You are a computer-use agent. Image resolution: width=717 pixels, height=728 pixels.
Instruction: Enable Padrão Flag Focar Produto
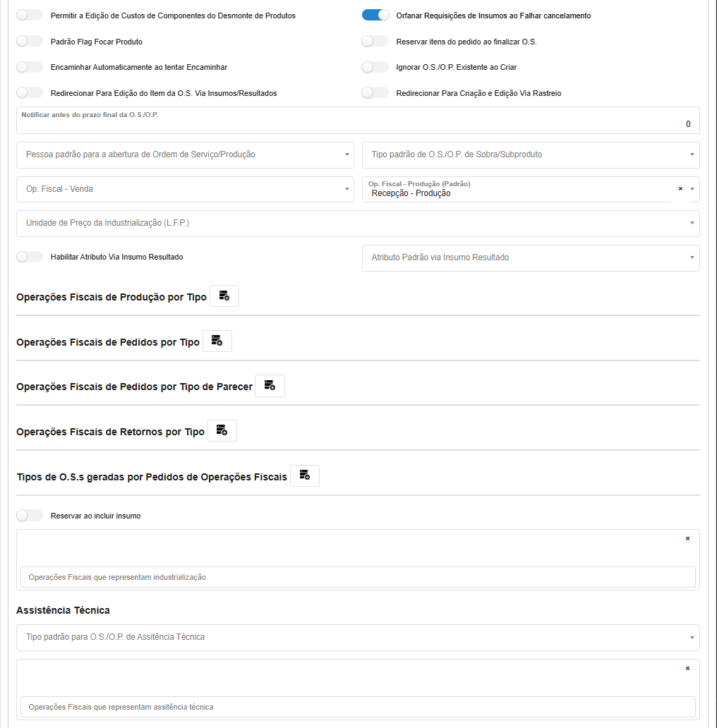coord(30,42)
